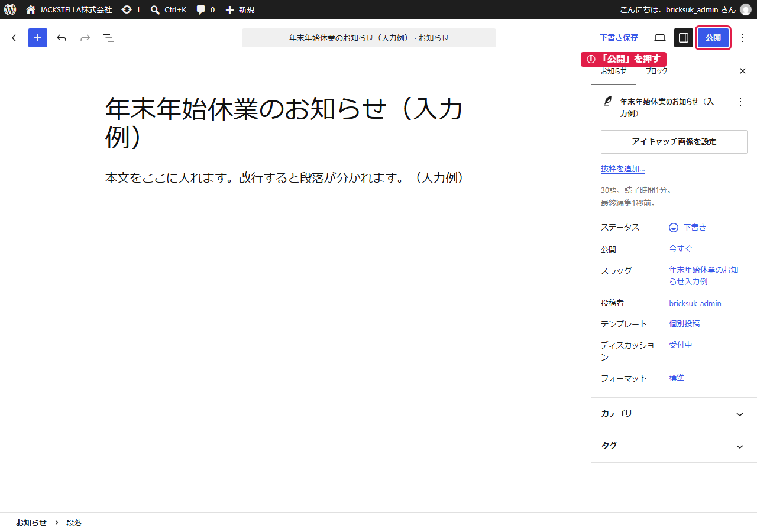Open the preview device view icon
The height and width of the screenshot is (532, 757).
(x=660, y=38)
